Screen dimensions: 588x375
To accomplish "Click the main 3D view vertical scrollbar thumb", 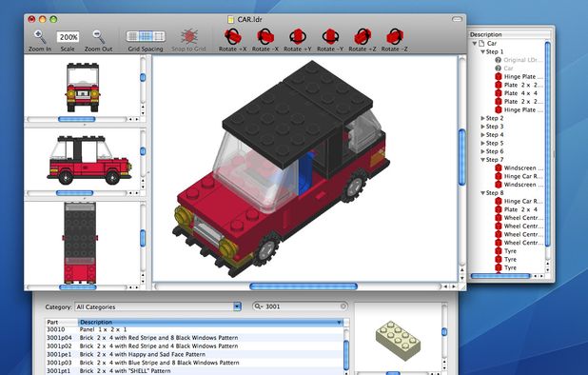I will coord(462,157).
